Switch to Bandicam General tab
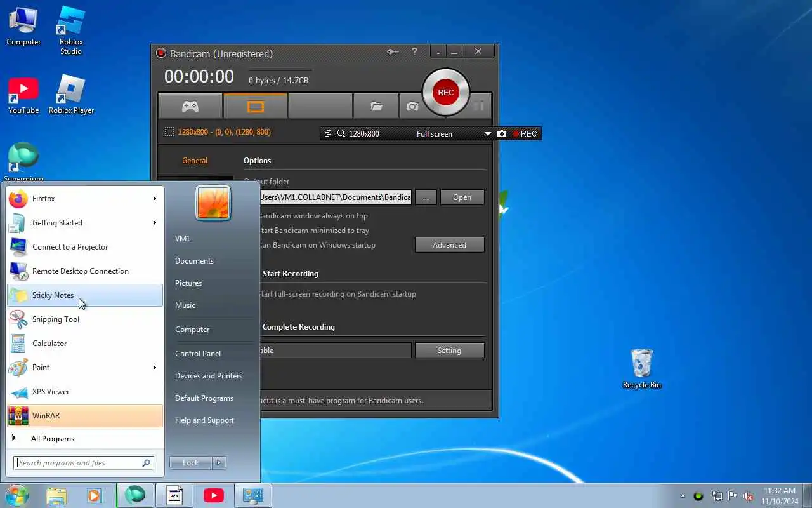The width and height of the screenshot is (812, 508). 195,161
